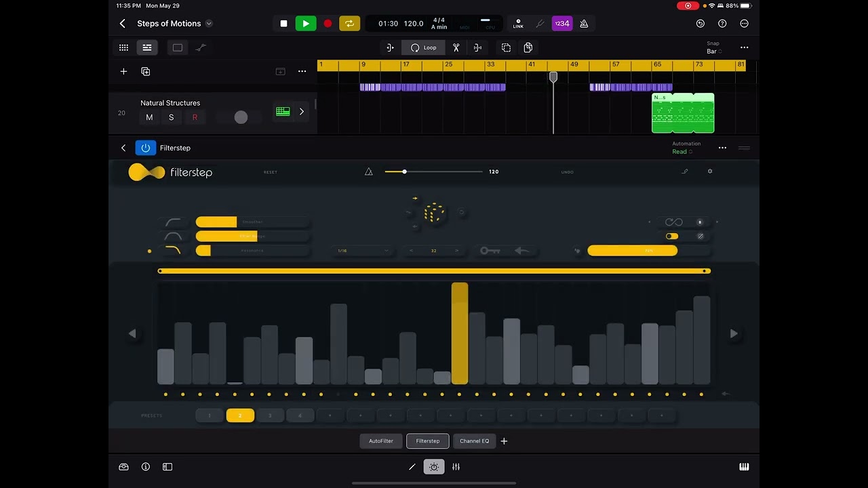Click UNDO in the Filterstep plugin
This screenshot has width=868, height=488.
tap(568, 172)
